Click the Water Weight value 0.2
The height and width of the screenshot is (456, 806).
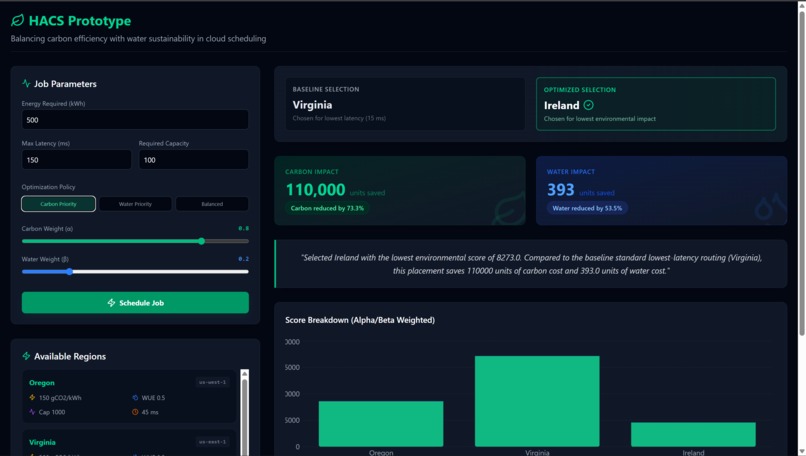[x=243, y=259]
